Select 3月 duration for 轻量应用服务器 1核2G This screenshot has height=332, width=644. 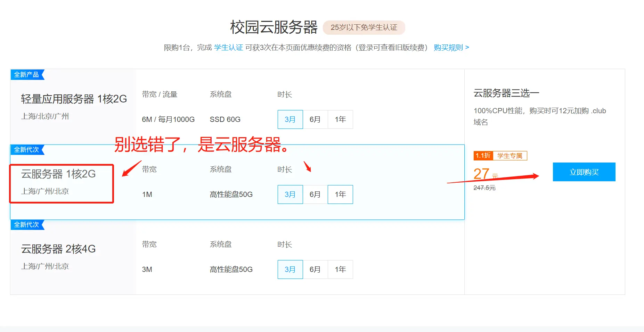tap(290, 119)
